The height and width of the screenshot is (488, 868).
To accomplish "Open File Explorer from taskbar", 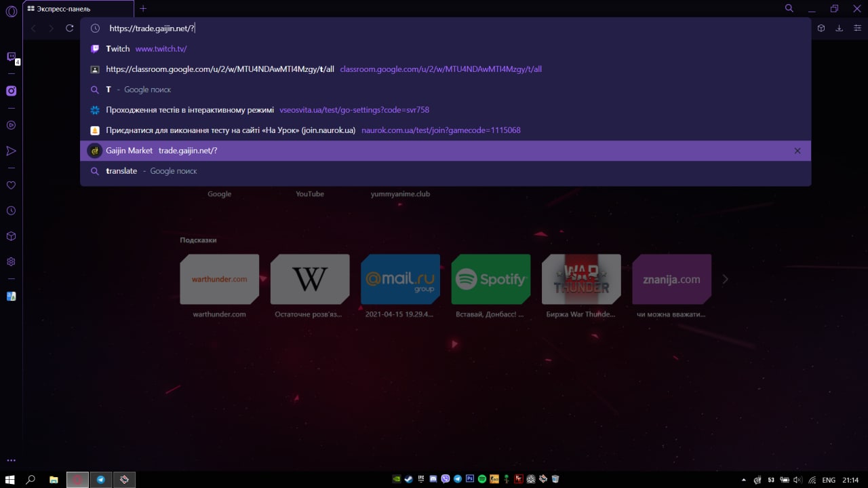I will point(54,479).
